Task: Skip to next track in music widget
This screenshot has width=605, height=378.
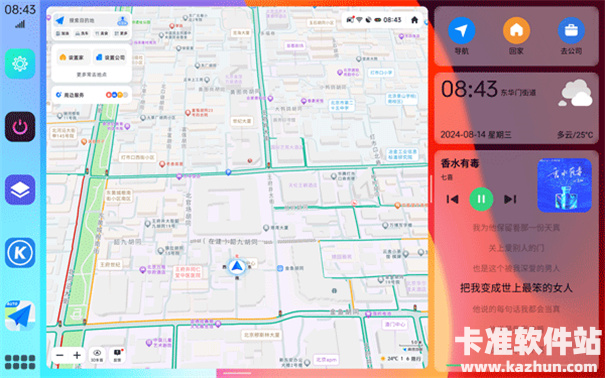Action: coord(510,199)
